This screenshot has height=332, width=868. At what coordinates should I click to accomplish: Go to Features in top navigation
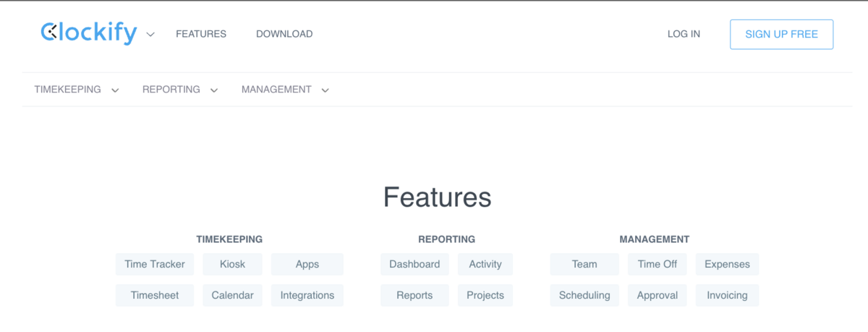201,34
